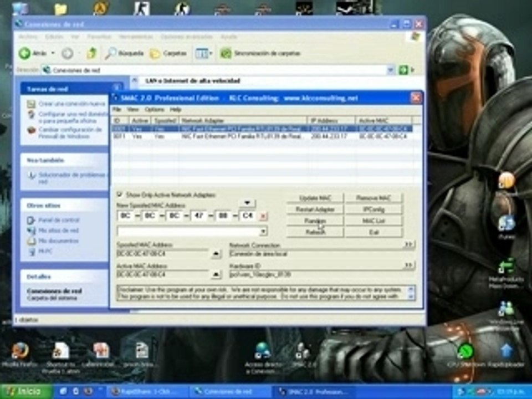
Task: Click the Refresh button in SMAC
Action: pyautogui.click(x=315, y=232)
